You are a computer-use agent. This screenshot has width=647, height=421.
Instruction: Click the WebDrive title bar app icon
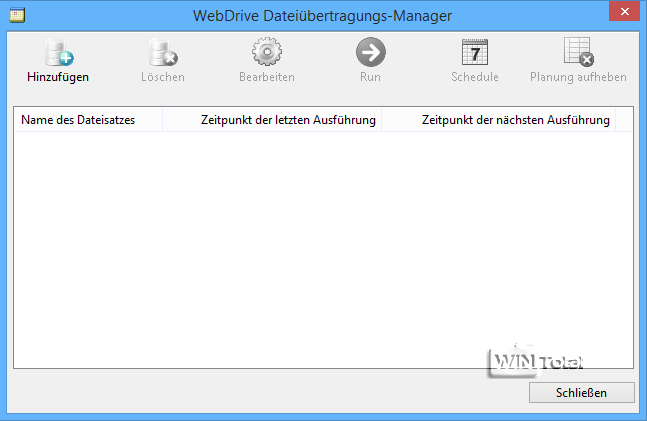coord(17,16)
